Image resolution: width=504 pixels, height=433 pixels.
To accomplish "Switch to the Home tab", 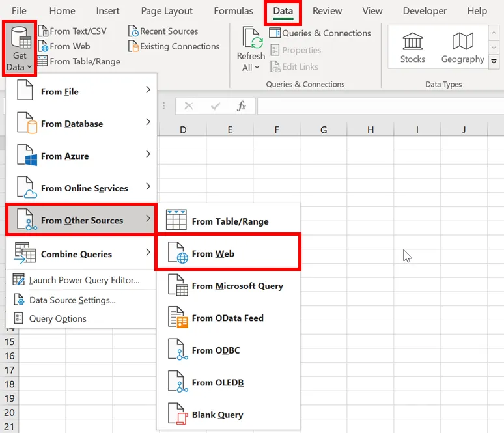I will (x=62, y=11).
